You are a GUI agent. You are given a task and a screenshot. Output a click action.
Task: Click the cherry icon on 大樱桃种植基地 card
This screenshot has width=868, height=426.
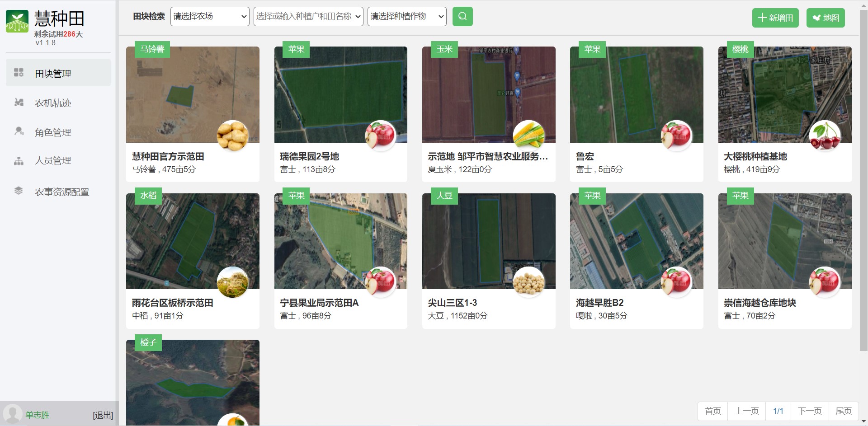tap(825, 136)
